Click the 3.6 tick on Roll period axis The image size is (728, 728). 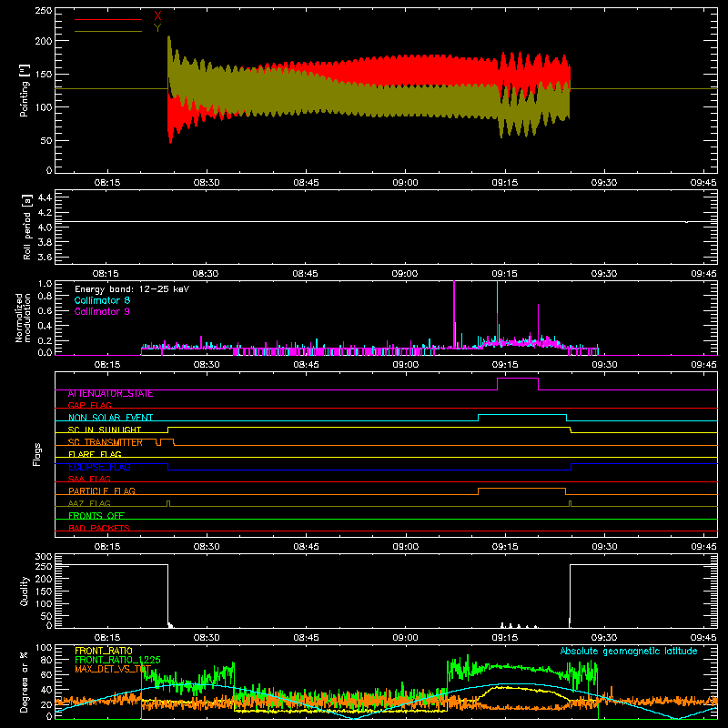(45, 258)
